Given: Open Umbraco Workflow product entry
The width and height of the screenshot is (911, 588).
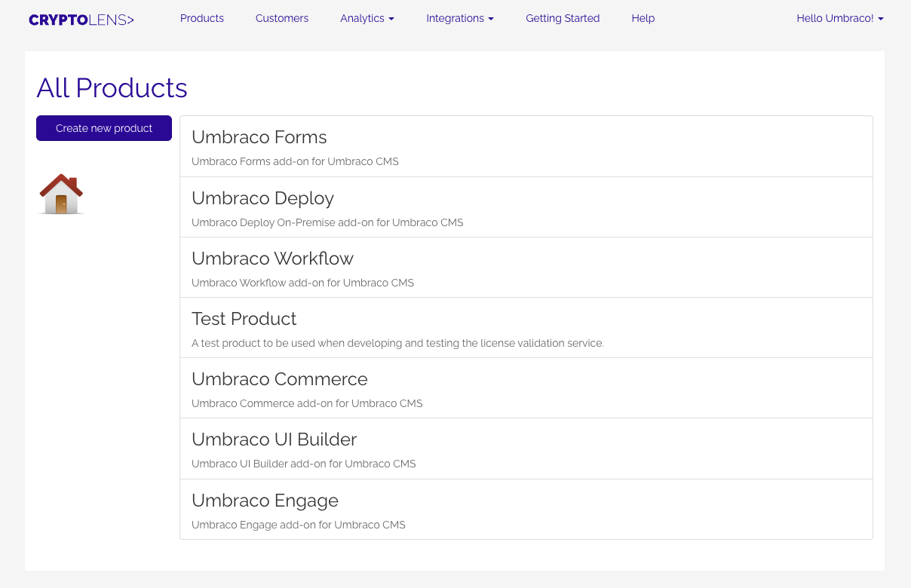Looking at the screenshot, I should tap(272, 259).
